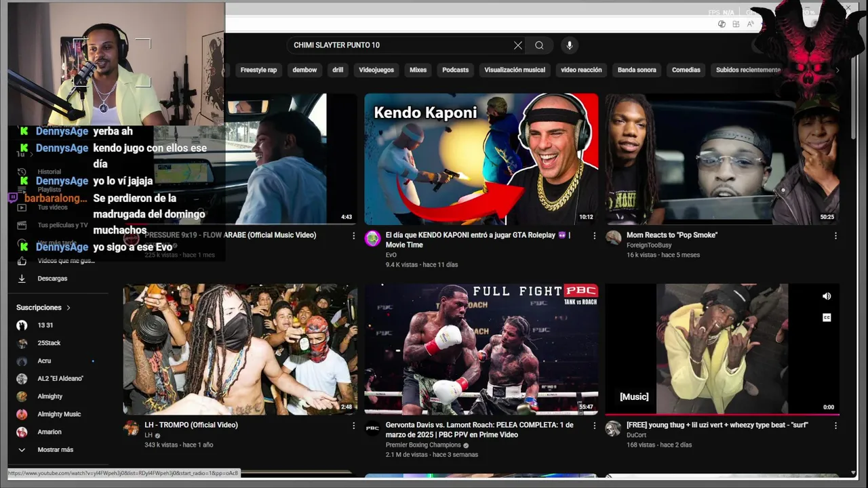
Task: Select the Subidos recientemente chip
Action: click(749, 70)
